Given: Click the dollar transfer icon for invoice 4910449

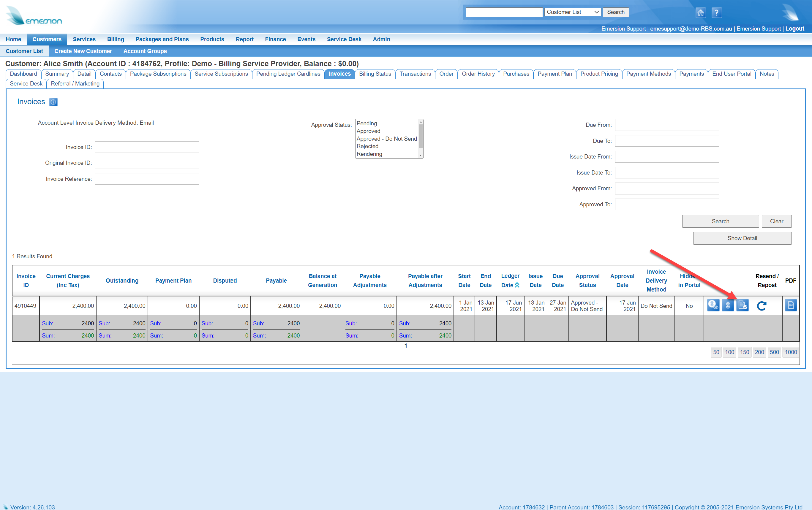Looking at the screenshot, I should (713, 305).
